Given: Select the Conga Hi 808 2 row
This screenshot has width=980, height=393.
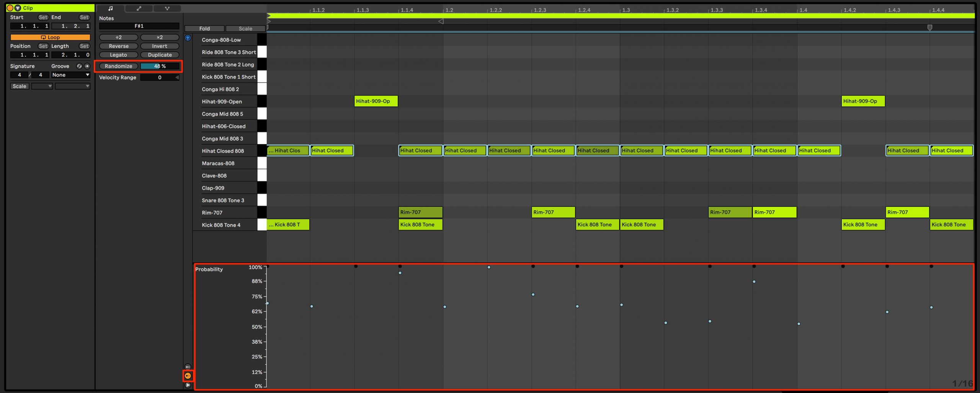Looking at the screenshot, I should click(x=229, y=89).
